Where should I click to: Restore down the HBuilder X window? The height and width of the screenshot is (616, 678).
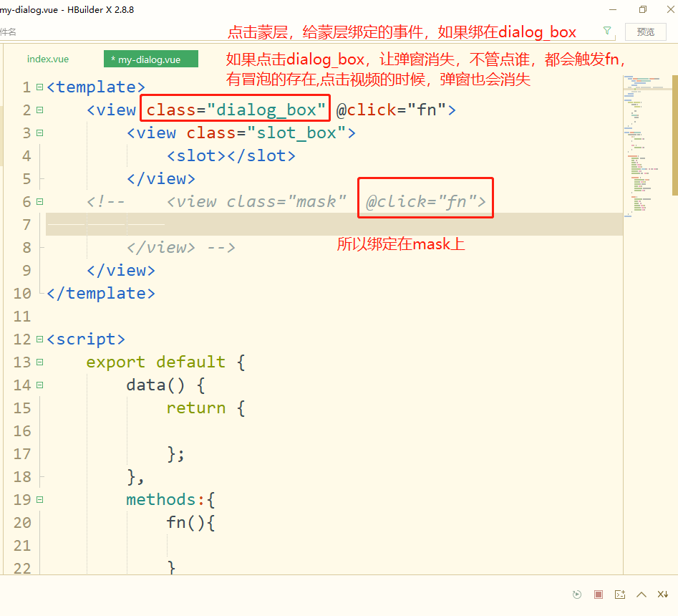(x=643, y=9)
